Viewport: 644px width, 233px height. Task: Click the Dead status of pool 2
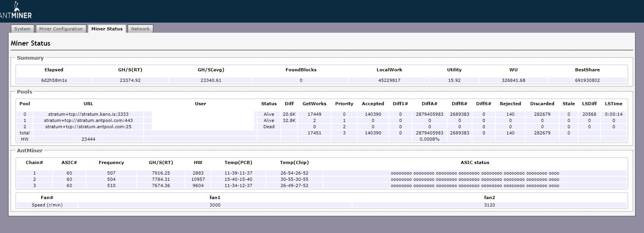coord(269,127)
